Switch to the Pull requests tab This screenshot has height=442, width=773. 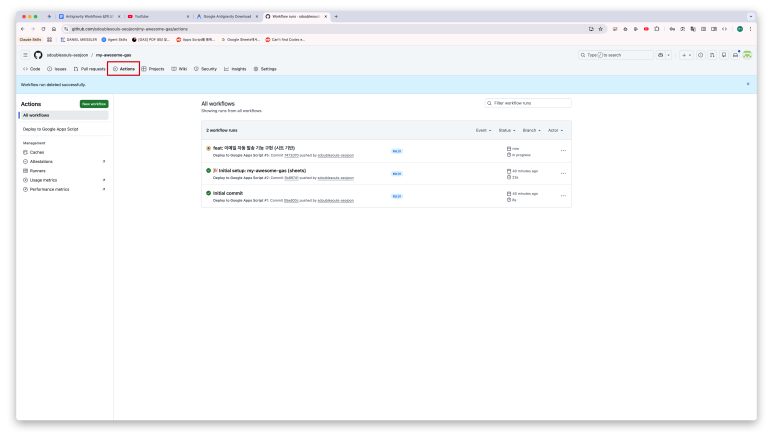point(89,69)
